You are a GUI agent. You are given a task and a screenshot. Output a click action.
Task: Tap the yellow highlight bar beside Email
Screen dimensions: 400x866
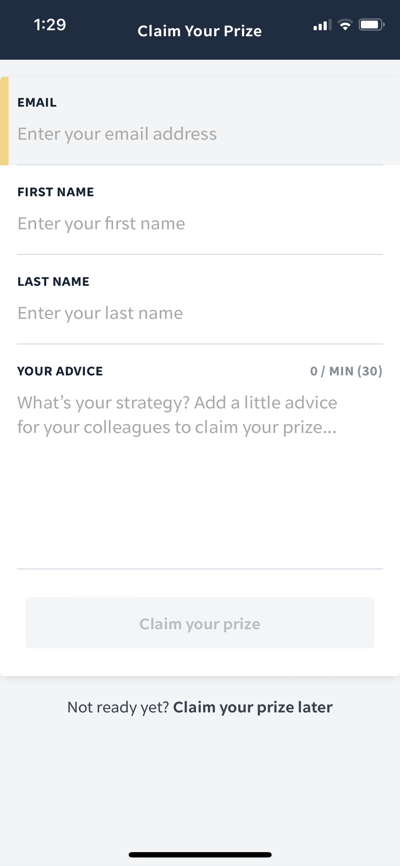[4, 121]
